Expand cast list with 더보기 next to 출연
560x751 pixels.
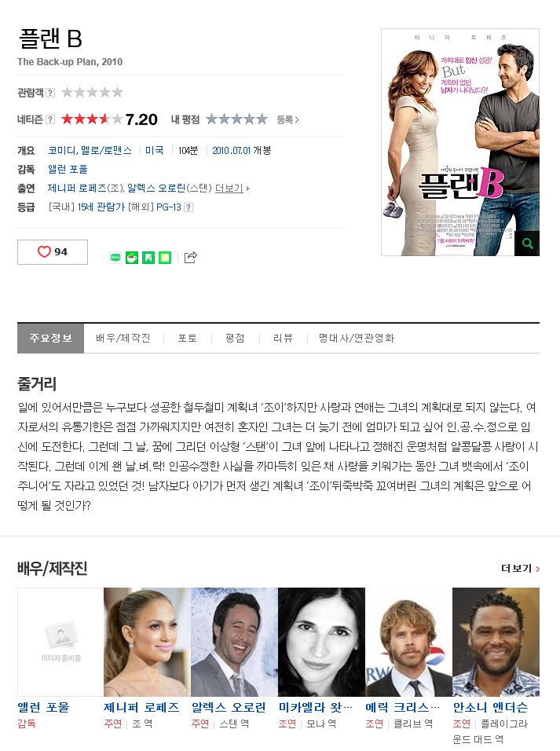tap(232, 189)
